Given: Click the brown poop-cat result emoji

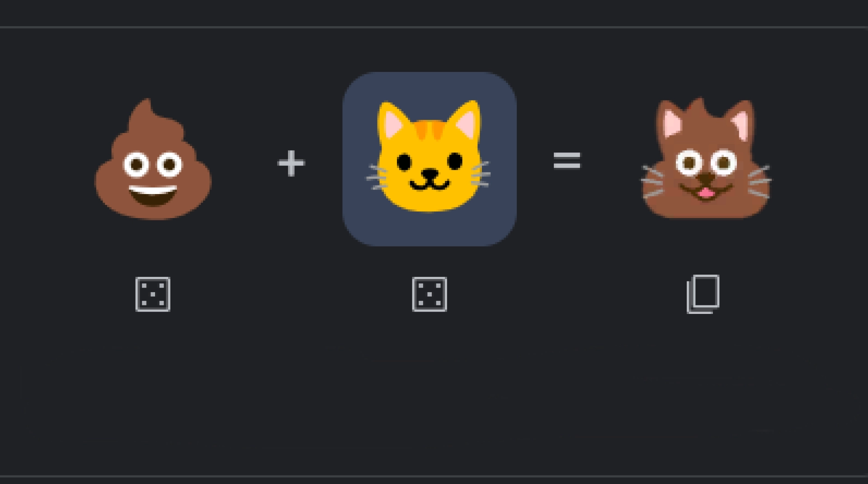Looking at the screenshot, I should click(x=706, y=158).
